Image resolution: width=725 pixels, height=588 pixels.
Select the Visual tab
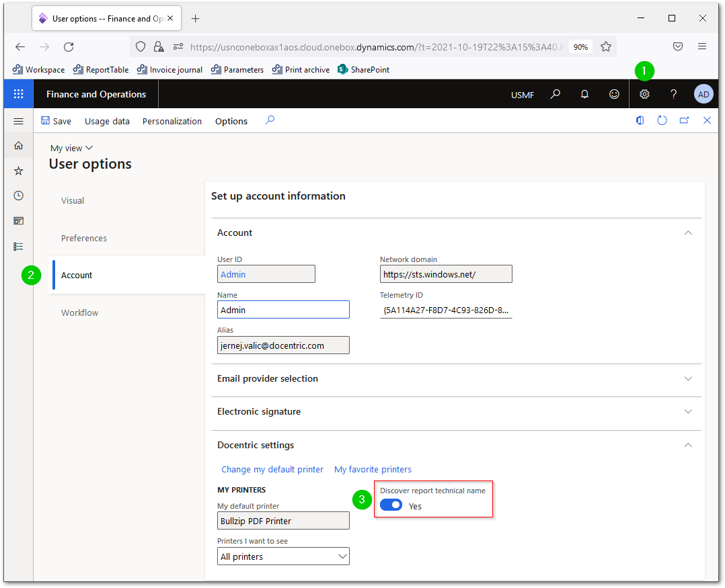pos(73,201)
